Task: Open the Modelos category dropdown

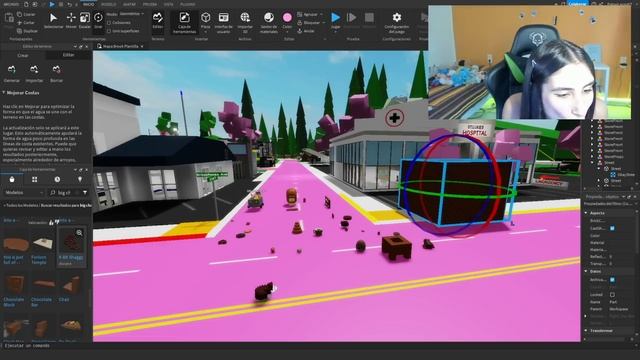Action: point(24,192)
